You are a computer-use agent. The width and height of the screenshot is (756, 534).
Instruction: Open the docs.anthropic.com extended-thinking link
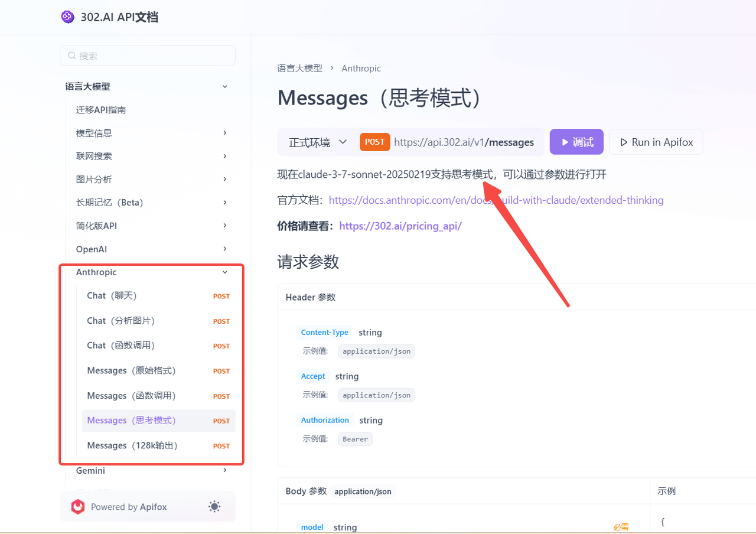click(496, 200)
